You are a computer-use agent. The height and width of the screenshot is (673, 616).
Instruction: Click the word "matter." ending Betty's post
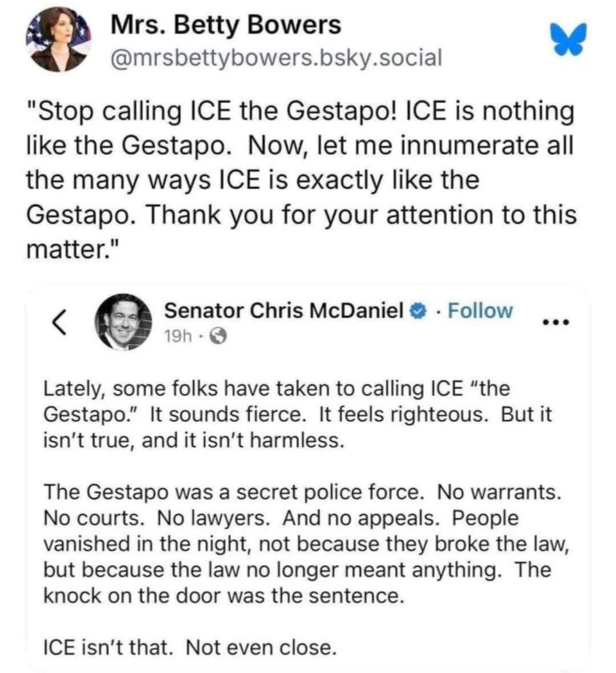(x=71, y=249)
